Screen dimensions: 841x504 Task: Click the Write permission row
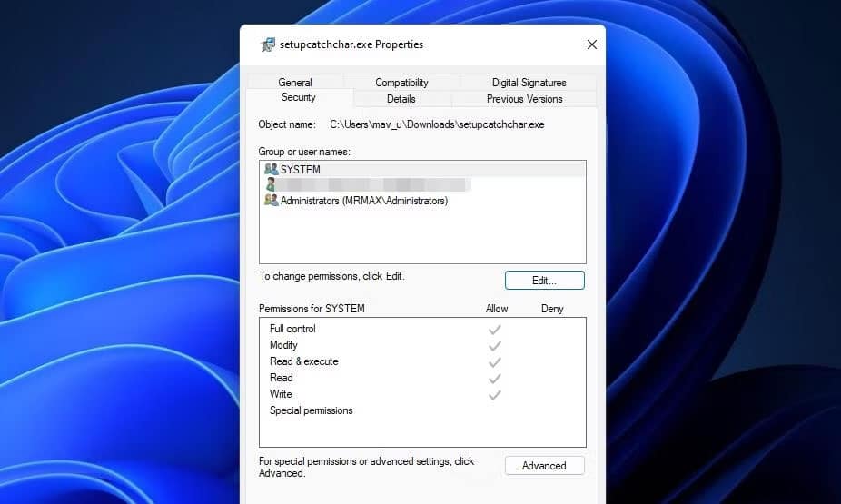point(422,394)
